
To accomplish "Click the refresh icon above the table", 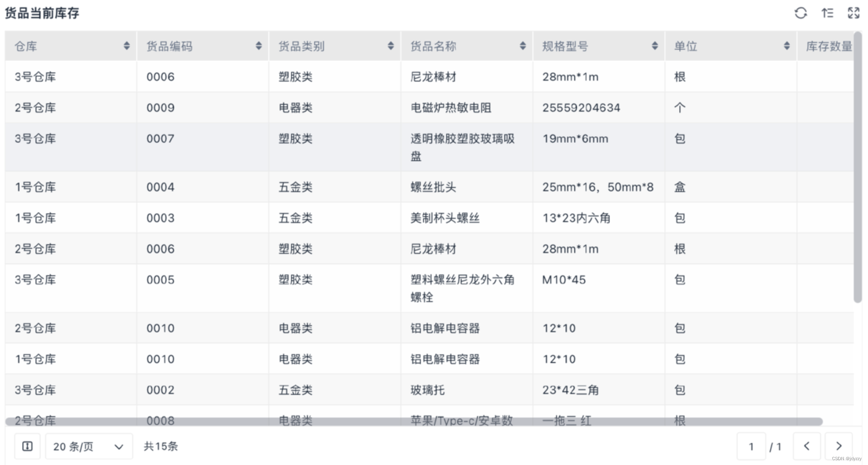I will tap(801, 13).
